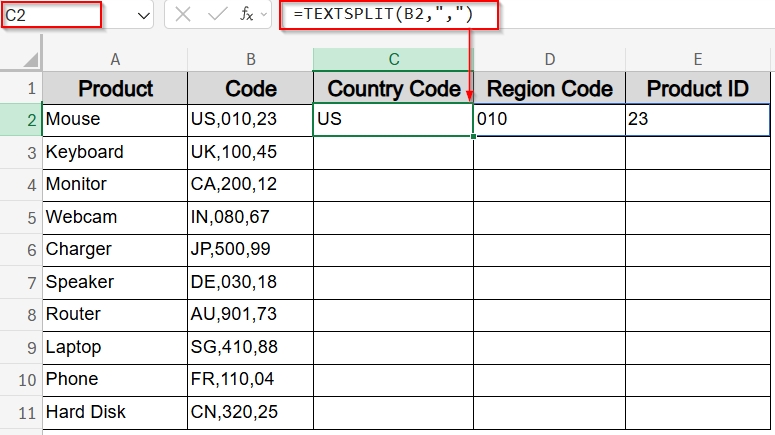This screenshot has width=775, height=435.
Task: Click the Select All corner triangle
Action: [31, 59]
